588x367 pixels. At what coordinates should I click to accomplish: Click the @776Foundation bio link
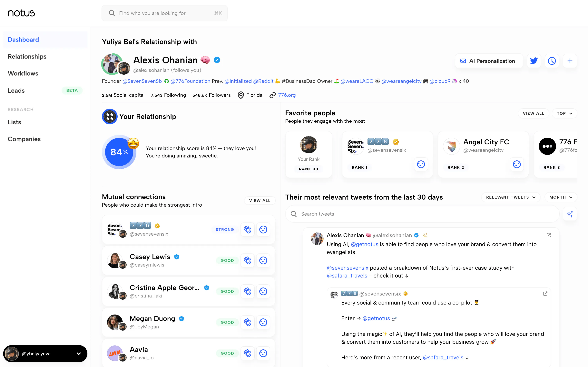(190, 81)
